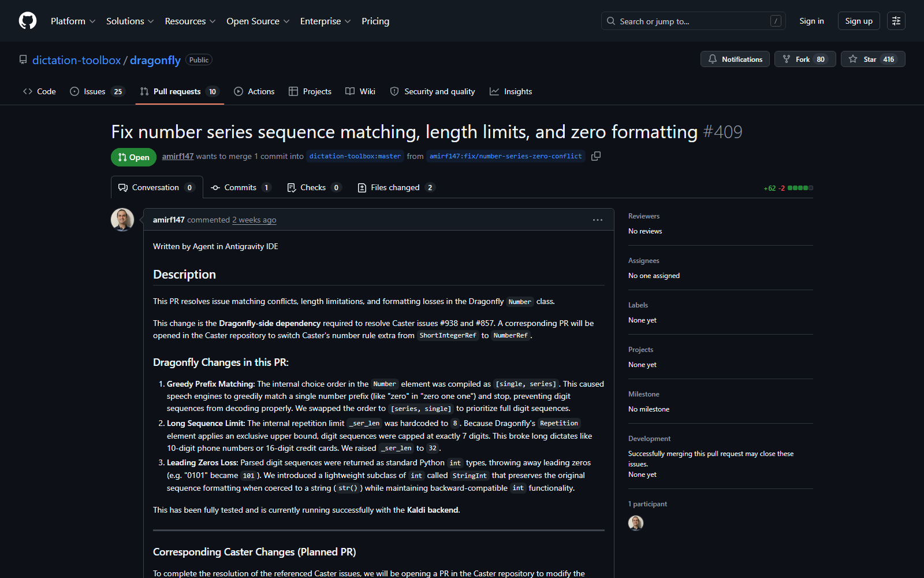Fork the repository
Image resolution: width=924 pixels, height=578 pixels.
805,59
